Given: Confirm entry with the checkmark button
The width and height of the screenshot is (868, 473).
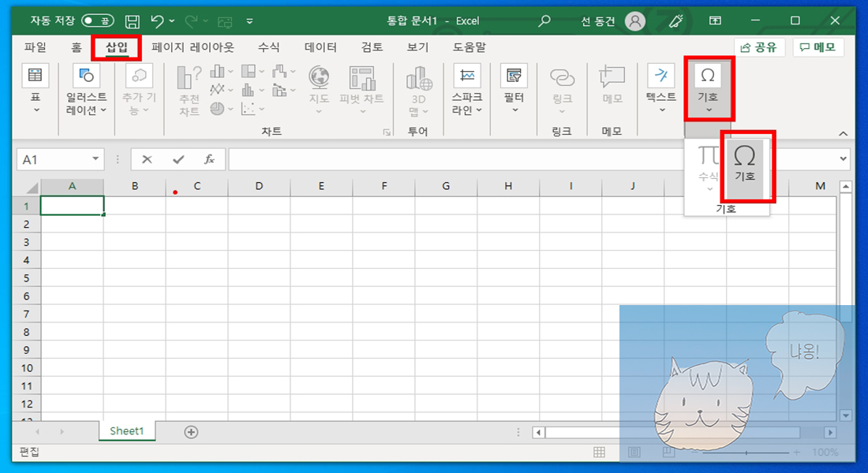Looking at the screenshot, I should pos(178,159).
